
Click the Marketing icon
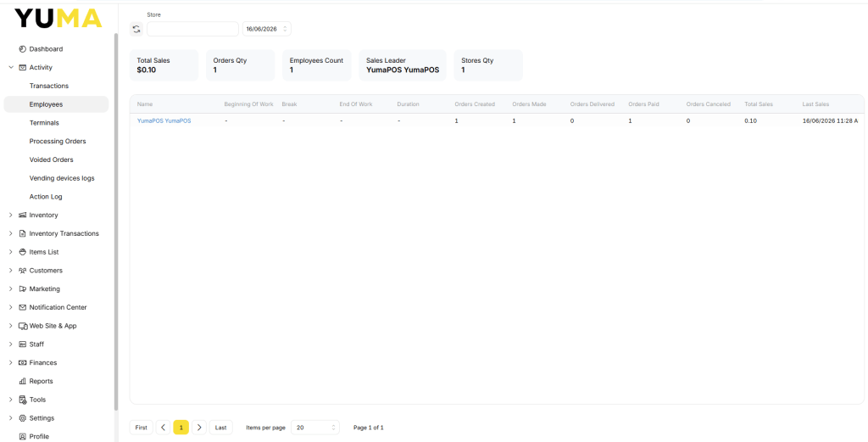click(23, 289)
